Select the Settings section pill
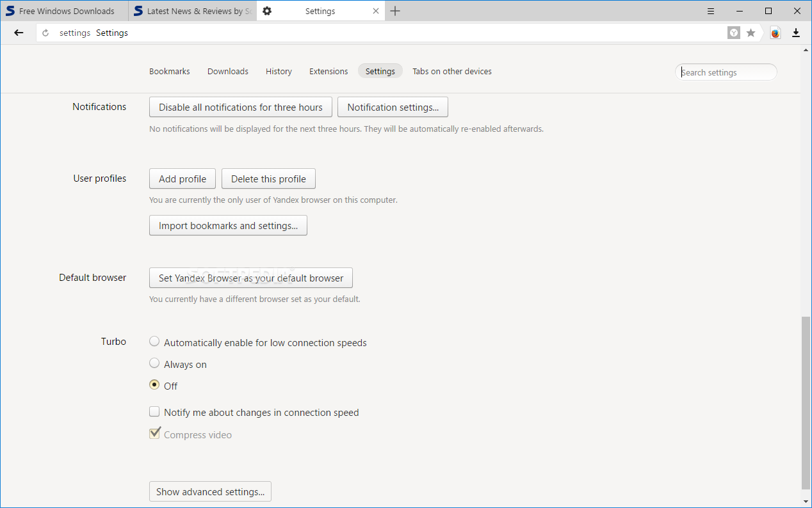The image size is (812, 508). point(380,71)
